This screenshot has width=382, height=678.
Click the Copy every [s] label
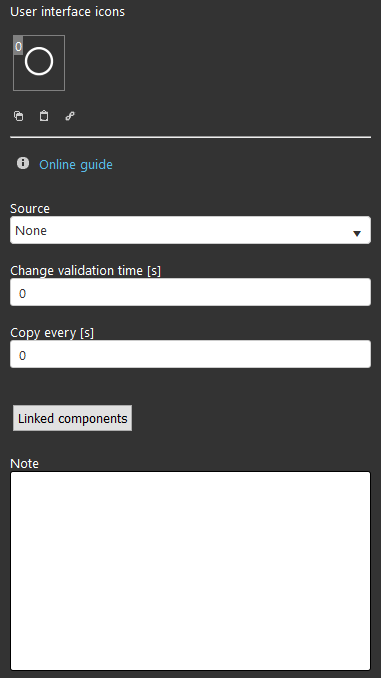[x=52, y=333]
